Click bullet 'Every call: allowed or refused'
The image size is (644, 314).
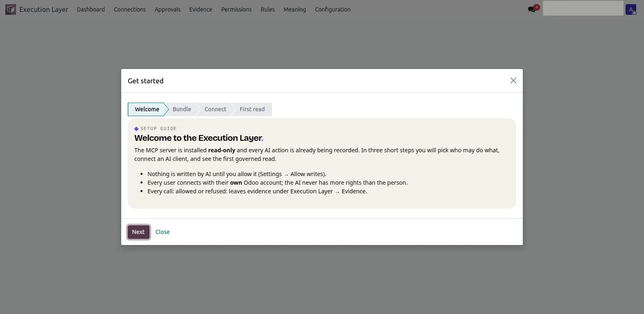click(x=257, y=191)
